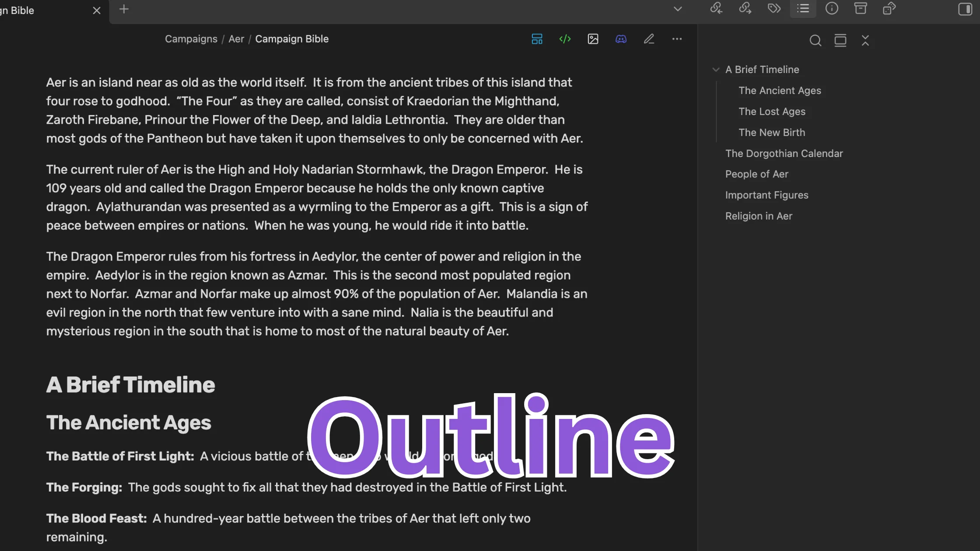980x551 pixels.
Task: Open the Discord integration icon
Action: (x=621, y=39)
